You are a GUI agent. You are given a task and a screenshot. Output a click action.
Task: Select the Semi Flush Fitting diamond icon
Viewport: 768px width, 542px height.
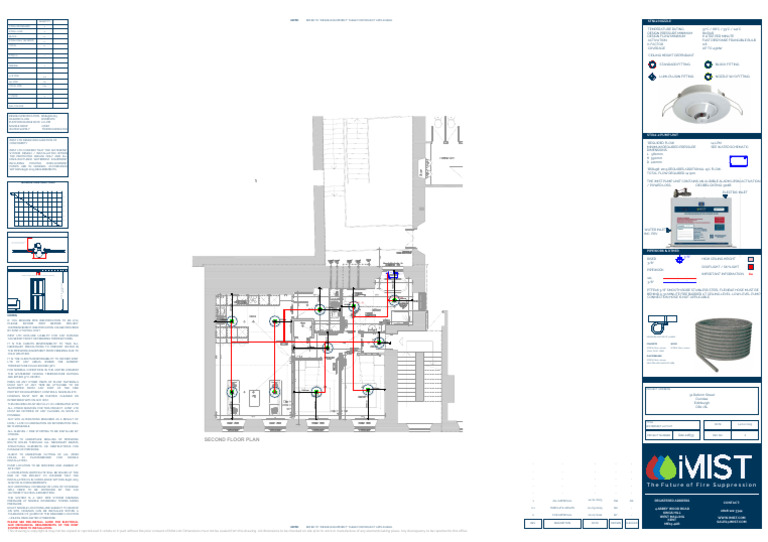coord(652,77)
